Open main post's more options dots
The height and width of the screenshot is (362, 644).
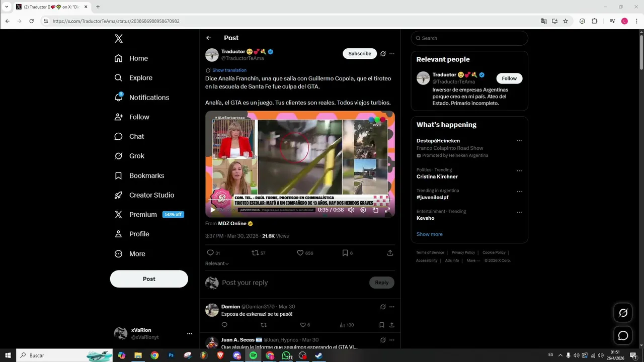pos(392,54)
